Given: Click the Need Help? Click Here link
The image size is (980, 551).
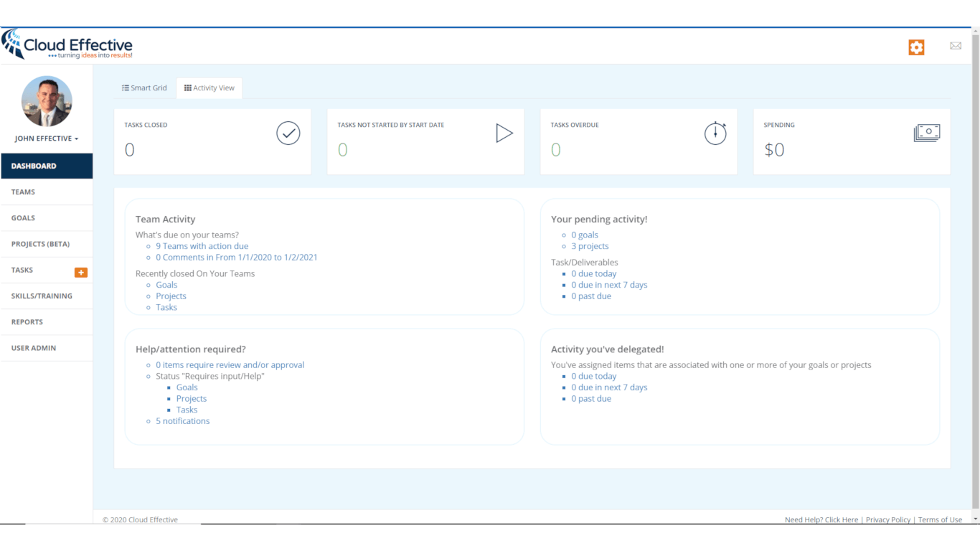Looking at the screenshot, I should coord(821,519).
